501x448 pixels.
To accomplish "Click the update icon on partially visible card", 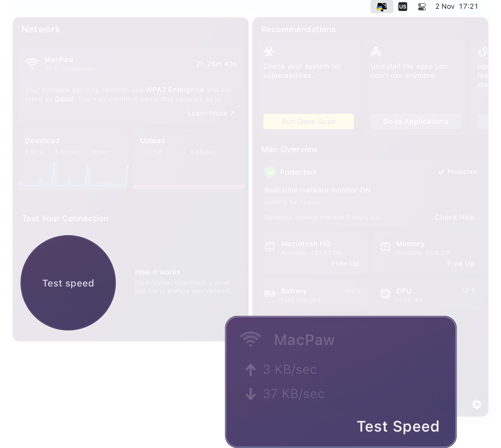I will tap(483, 52).
